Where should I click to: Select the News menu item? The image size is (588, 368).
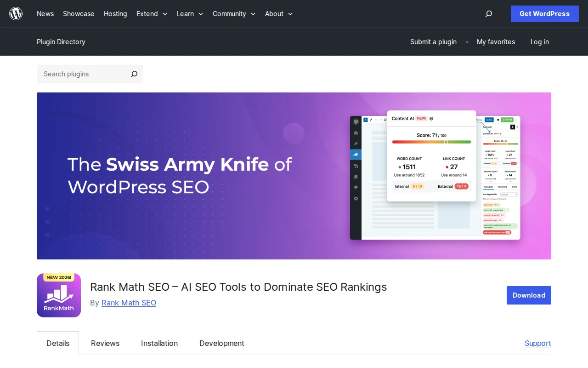45,14
